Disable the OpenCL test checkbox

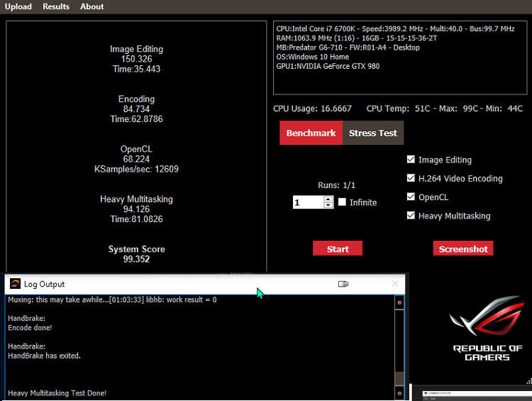pyautogui.click(x=411, y=197)
